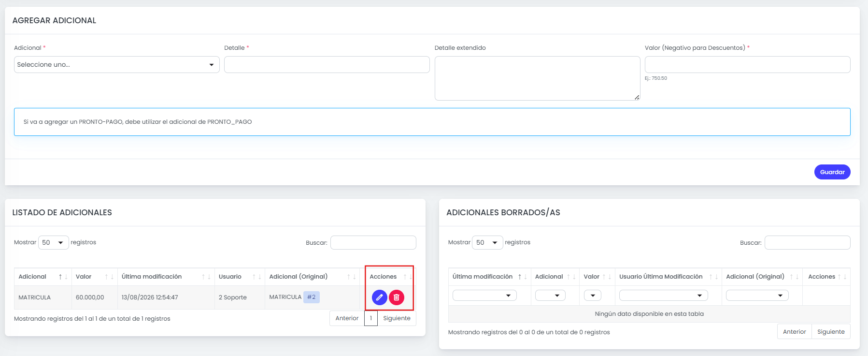Click Siguiente in Adicionales Borrados pagination
868x356 pixels.
831,332
